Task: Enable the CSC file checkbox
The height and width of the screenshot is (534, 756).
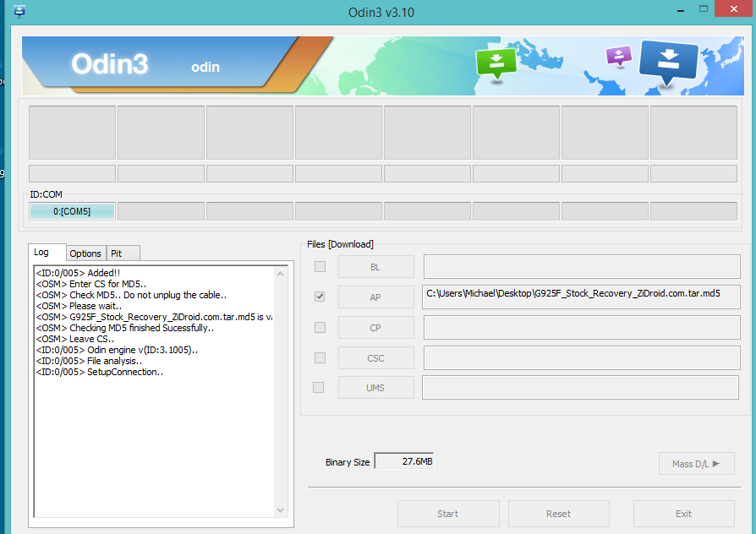Action: (x=320, y=357)
